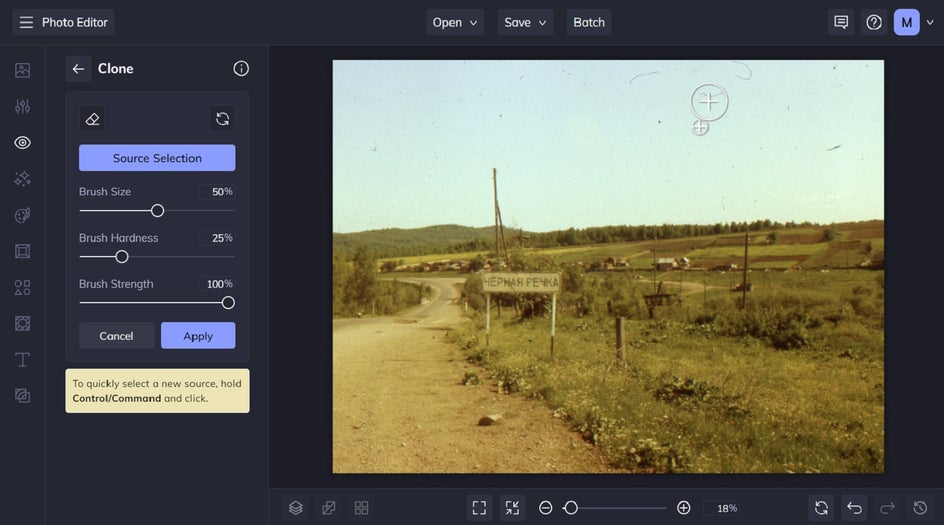Open the hamburger menu beside Photo Editor
Screen dimensions: 944x525
pos(26,22)
